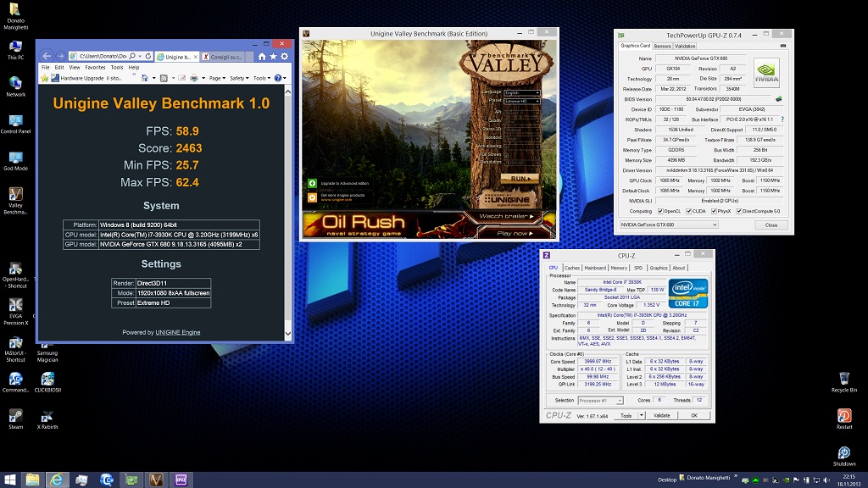This screenshot has height=488, width=868.
Task: Click Get more Unigine products icon
Action: tap(312, 197)
